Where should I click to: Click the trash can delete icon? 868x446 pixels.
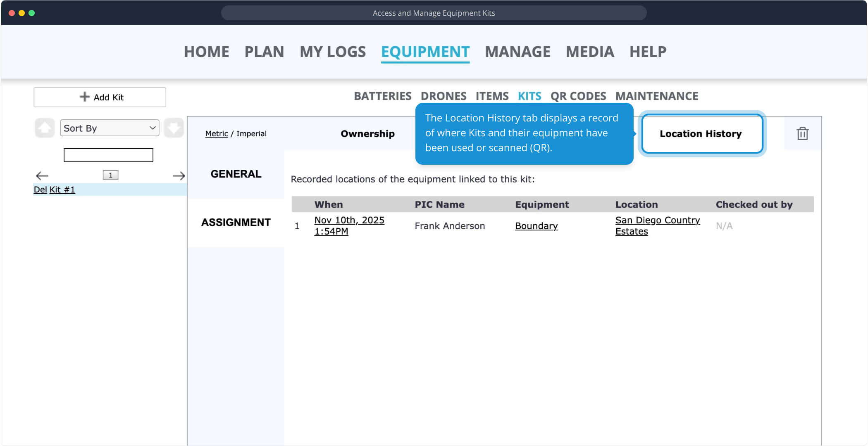[x=802, y=133]
